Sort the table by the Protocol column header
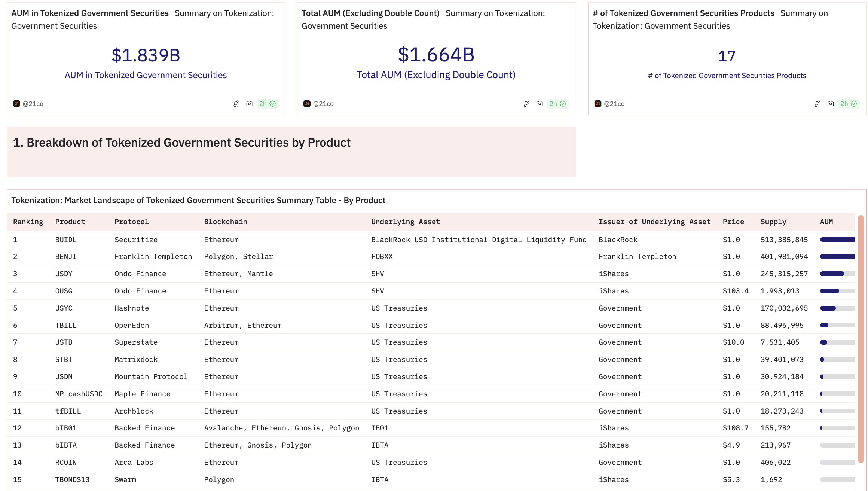Image resolution: width=868 pixels, height=491 pixels. [x=132, y=222]
